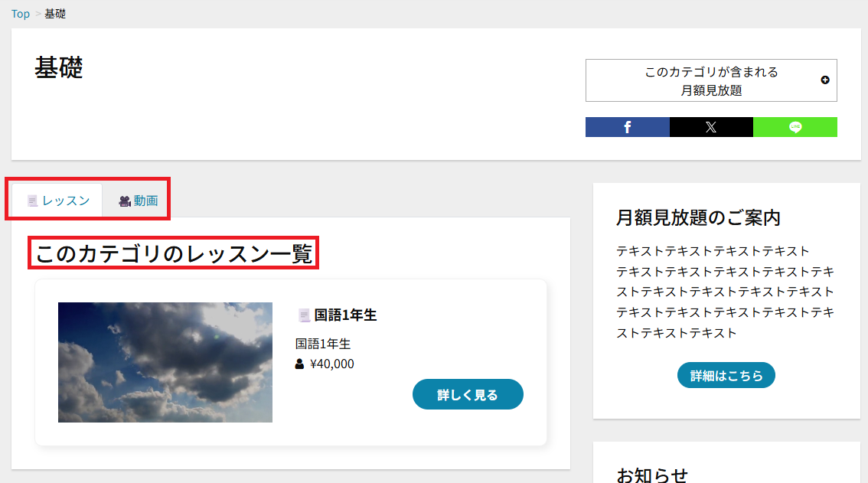Share the page on X

(x=711, y=127)
